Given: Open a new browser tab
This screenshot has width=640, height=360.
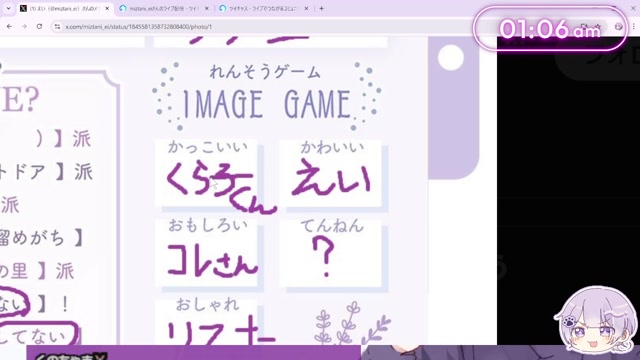Looking at the screenshot, I should coord(322,8).
